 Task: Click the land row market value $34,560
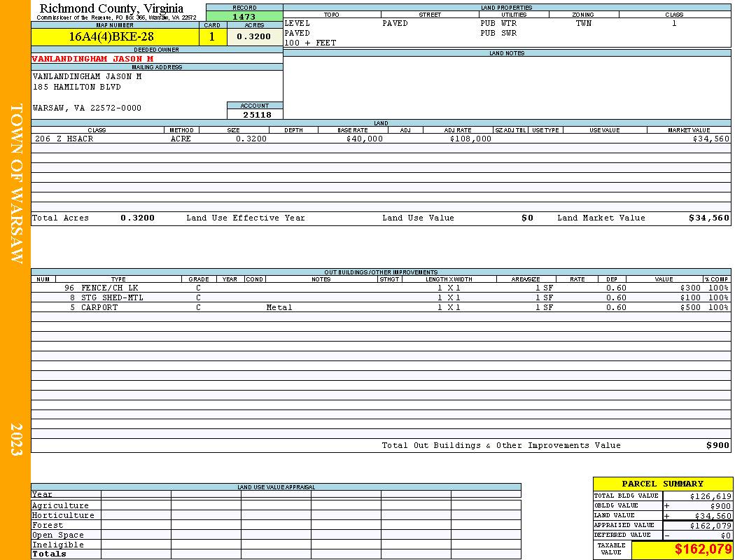[711, 139]
